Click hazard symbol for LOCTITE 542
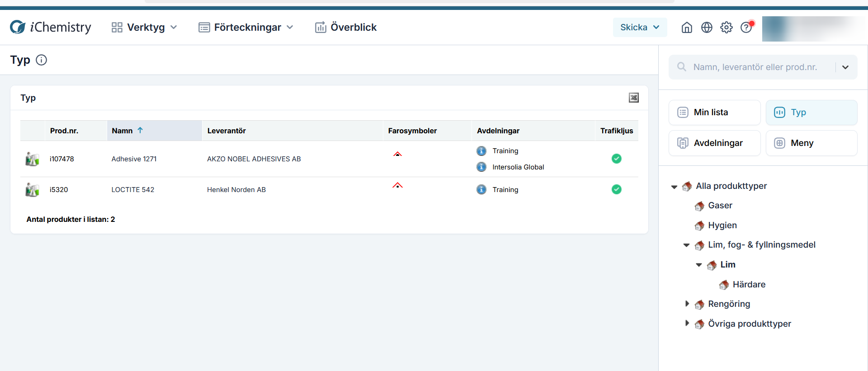 (x=397, y=185)
